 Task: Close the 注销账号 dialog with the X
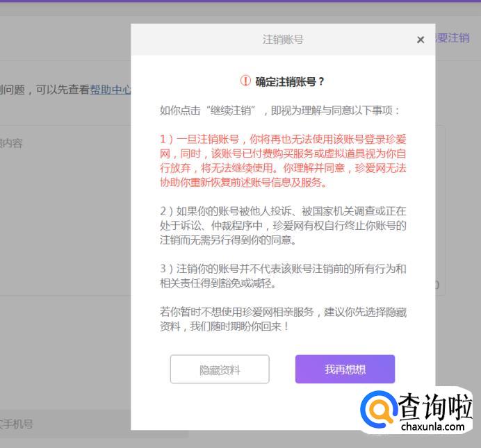click(x=421, y=40)
